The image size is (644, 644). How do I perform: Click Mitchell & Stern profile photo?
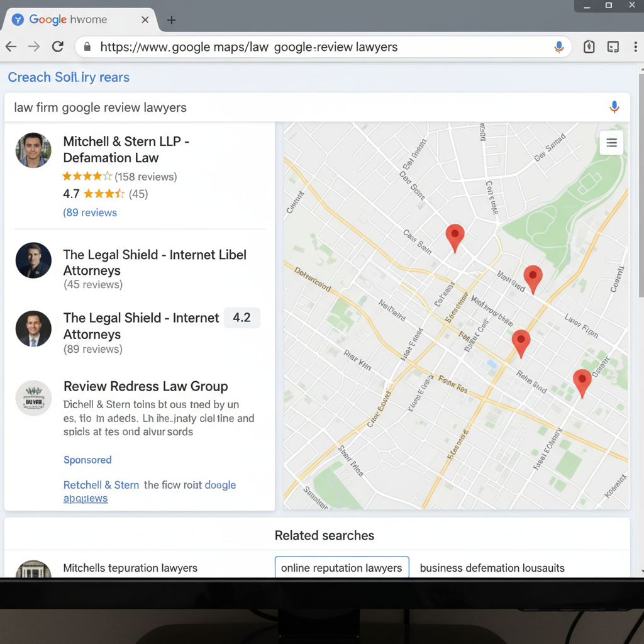click(x=33, y=150)
